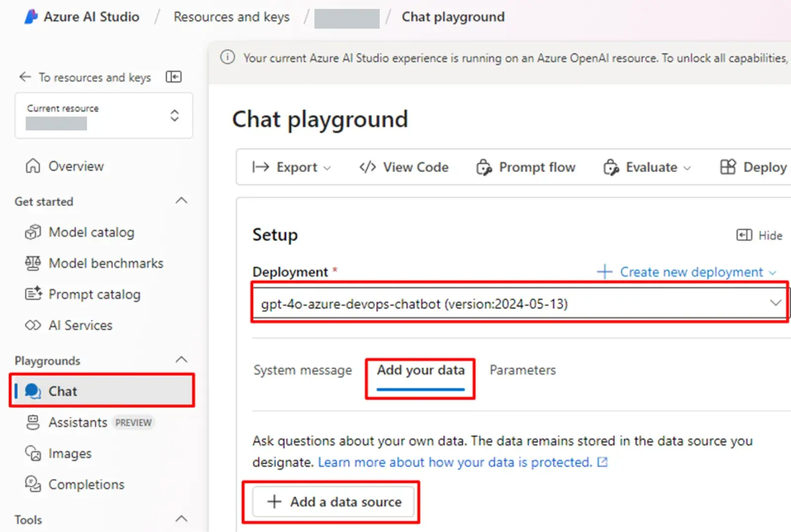Click the Completions icon

(x=33, y=484)
